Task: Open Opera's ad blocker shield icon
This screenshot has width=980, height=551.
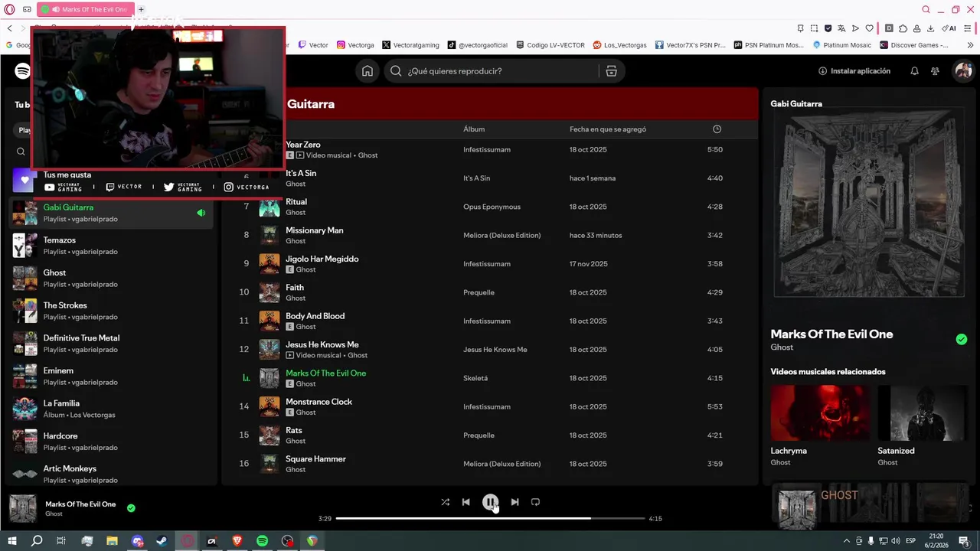Action: click(x=828, y=28)
